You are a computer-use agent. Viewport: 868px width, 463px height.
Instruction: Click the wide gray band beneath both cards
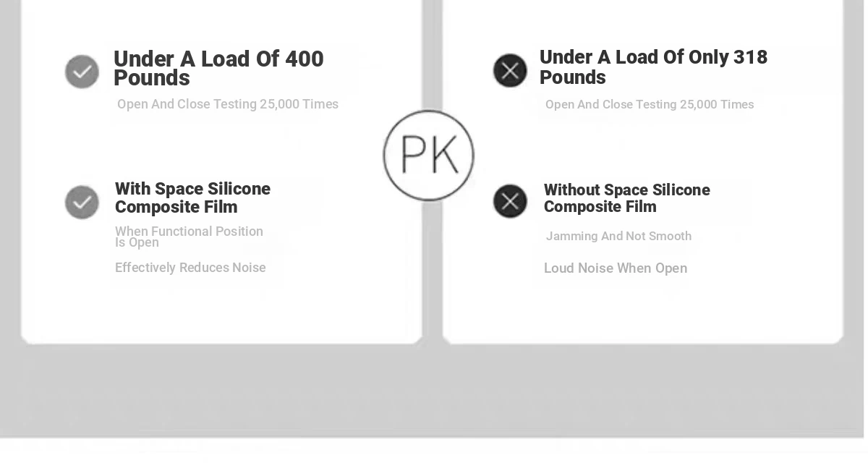point(434,391)
